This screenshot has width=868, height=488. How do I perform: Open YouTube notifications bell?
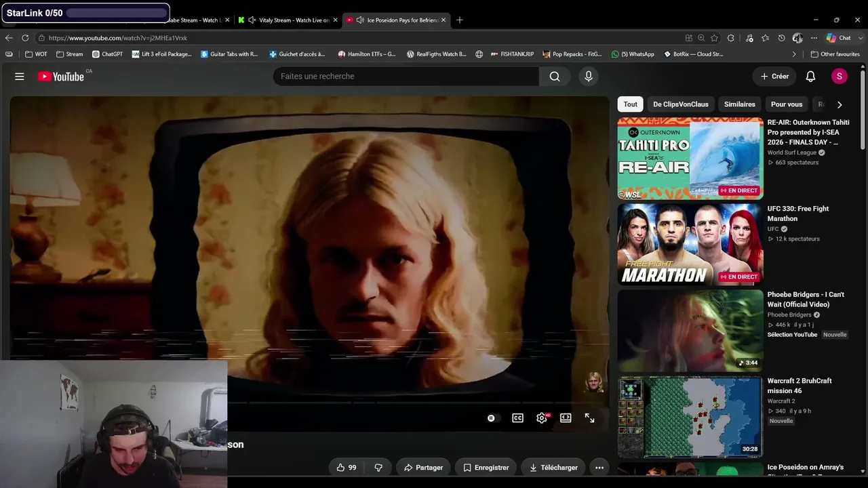pos(810,77)
